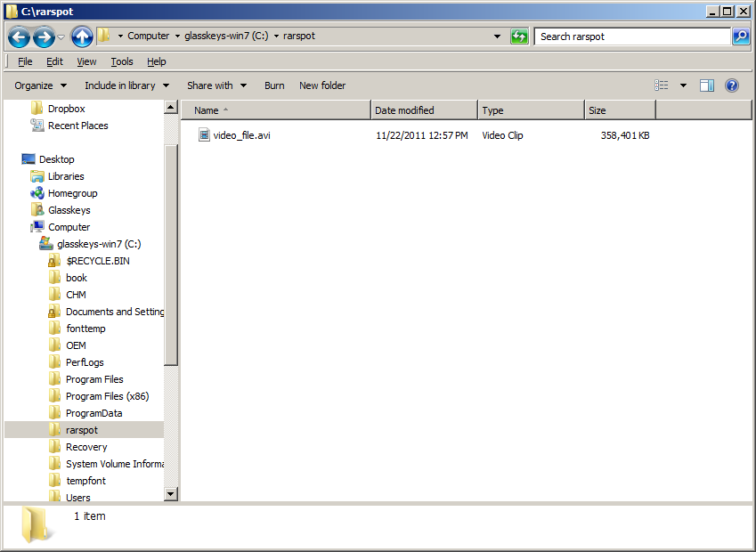Open the File menu

[25, 61]
